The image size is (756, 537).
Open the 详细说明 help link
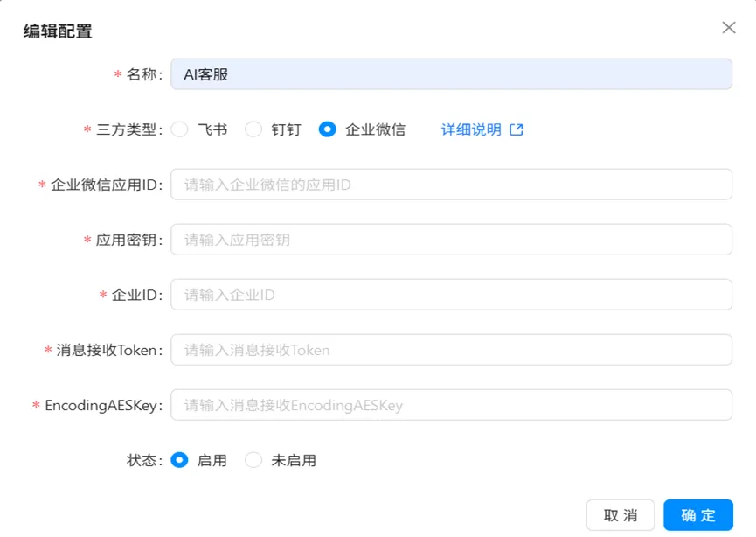[x=471, y=129]
